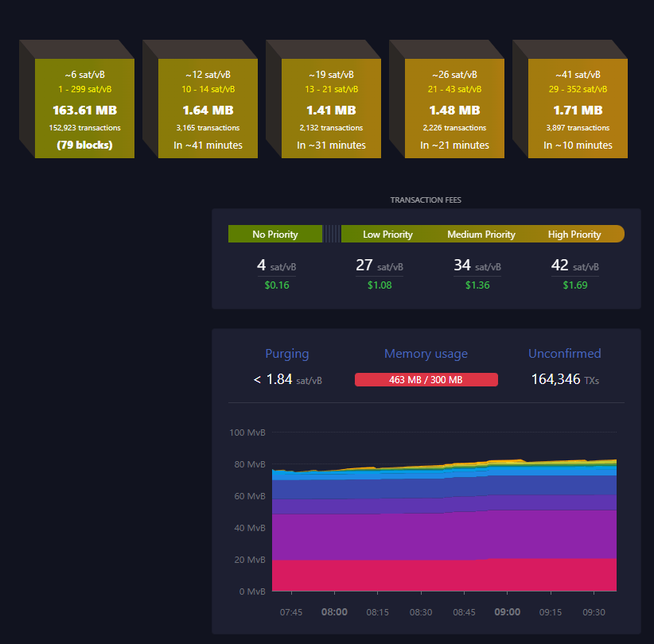Select the ~6 sat/vB mempool block
Screen dimensions: 654x644
[84, 109]
